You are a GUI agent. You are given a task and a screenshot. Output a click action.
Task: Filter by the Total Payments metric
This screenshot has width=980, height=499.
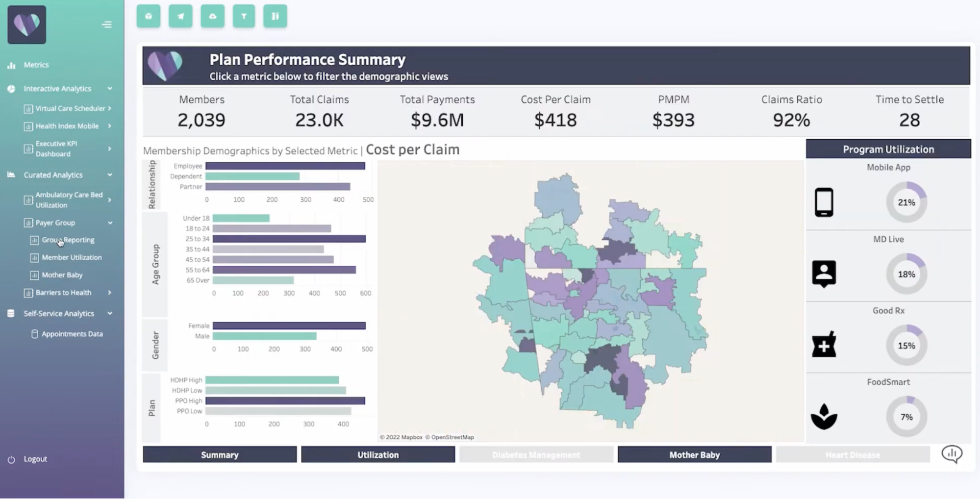click(437, 112)
